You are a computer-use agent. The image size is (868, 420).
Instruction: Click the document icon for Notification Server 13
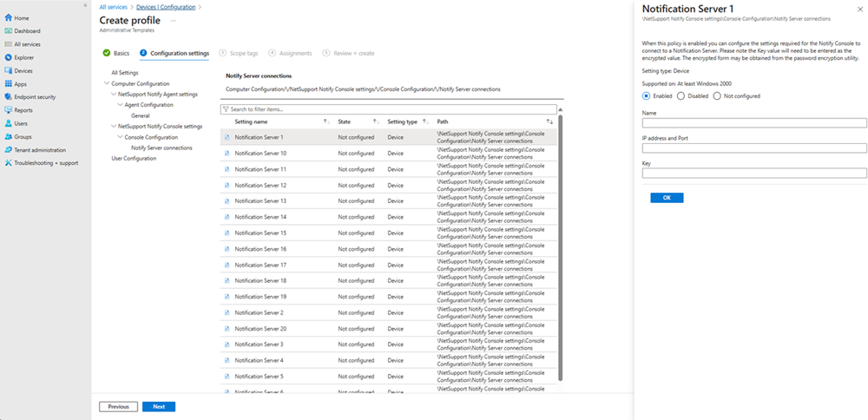(x=227, y=200)
